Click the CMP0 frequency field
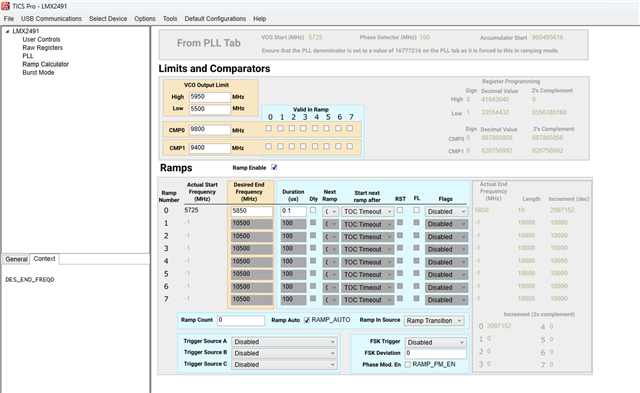This screenshot has height=393, width=640. click(210, 130)
